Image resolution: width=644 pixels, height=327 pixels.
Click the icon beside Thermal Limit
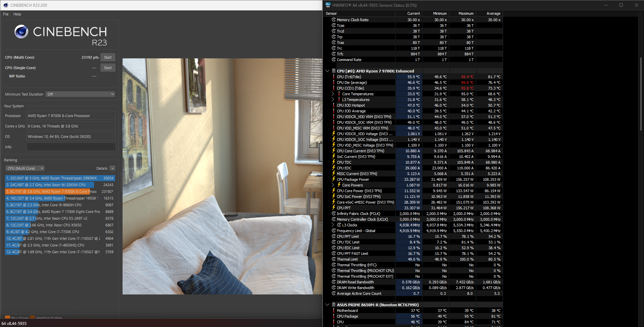click(334, 259)
